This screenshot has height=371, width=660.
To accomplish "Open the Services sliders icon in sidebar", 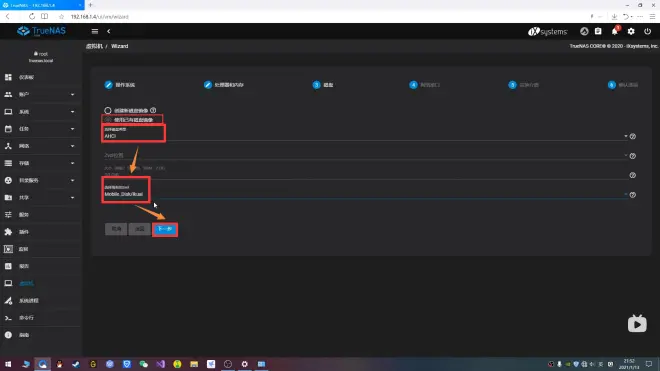I will click(8, 215).
